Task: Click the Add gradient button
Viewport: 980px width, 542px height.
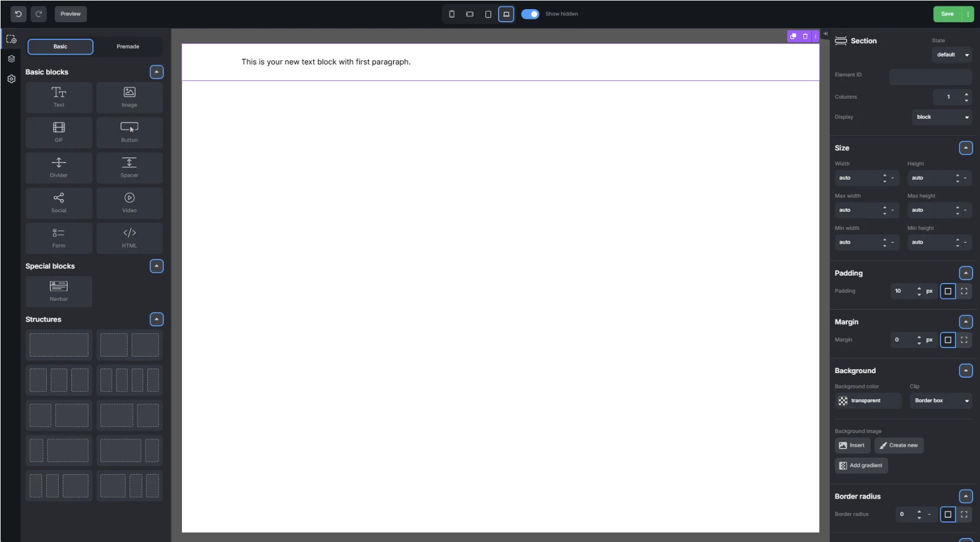Action: 861,466
